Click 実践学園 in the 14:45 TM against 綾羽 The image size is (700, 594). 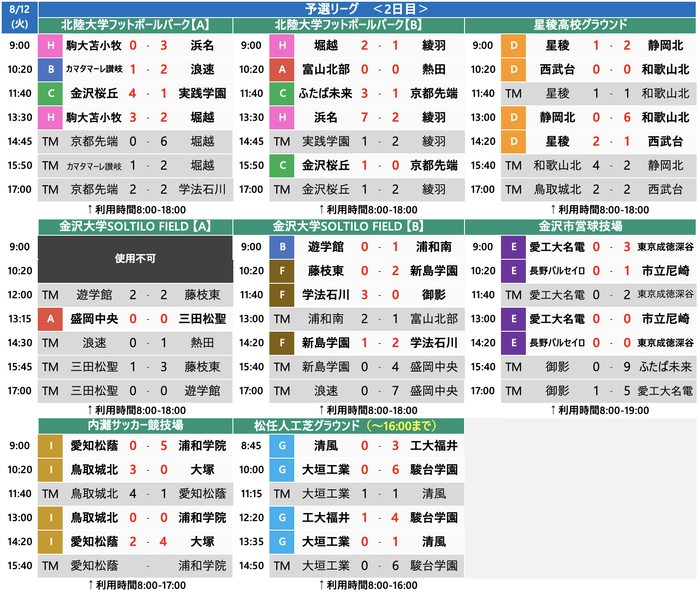[x=326, y=141]
